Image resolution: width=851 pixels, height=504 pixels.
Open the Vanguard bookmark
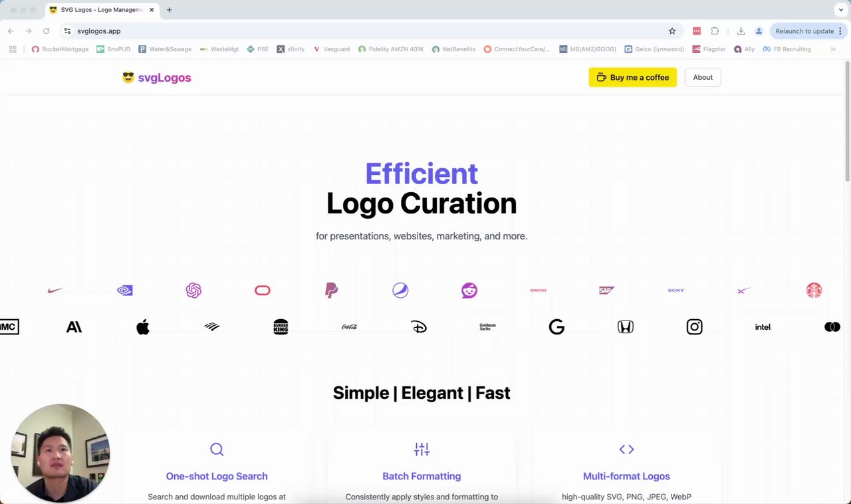331,49
